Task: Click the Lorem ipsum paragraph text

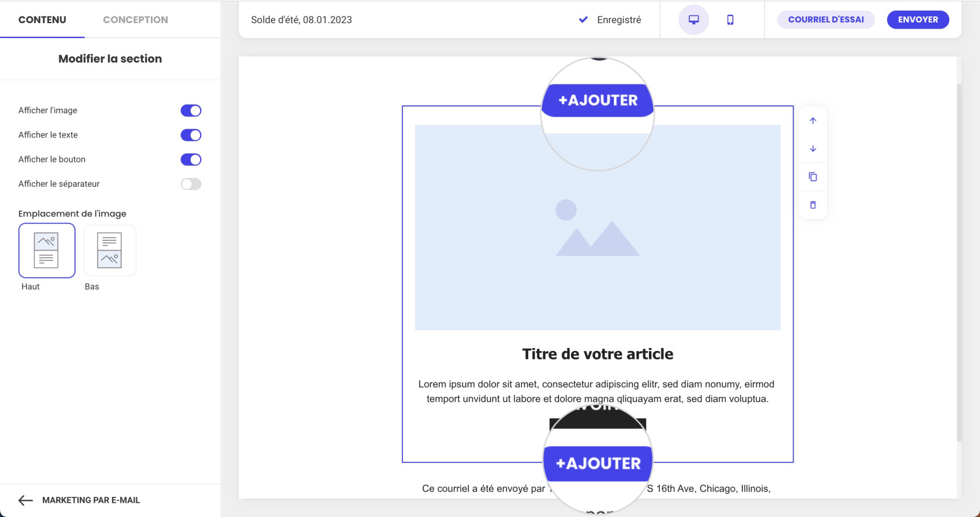Action: [x=597, y=391]
